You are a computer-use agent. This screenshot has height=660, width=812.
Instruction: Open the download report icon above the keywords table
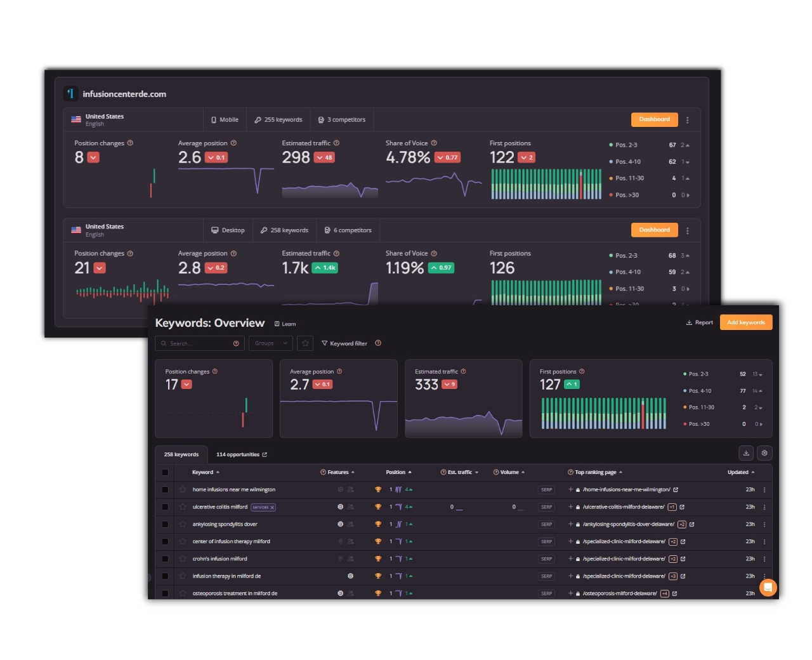tap(746, 452)
